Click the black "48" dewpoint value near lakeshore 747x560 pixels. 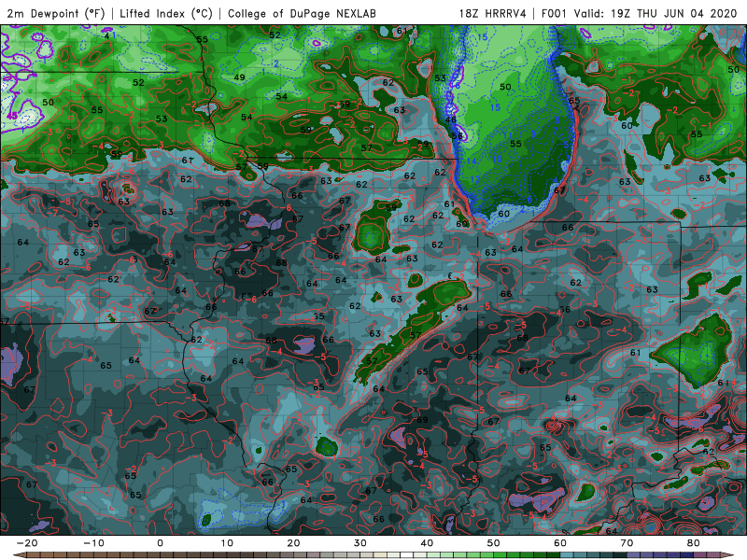pos(450,119)
